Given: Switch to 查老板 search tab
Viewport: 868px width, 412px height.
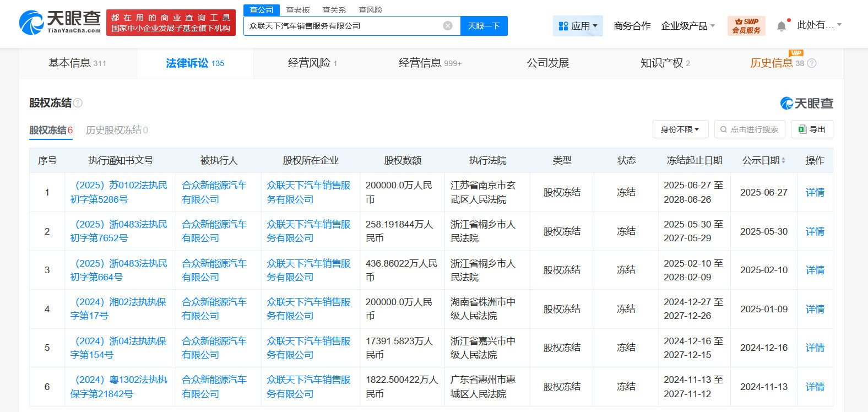Looking at the screenshot, I should click(298, 10).
